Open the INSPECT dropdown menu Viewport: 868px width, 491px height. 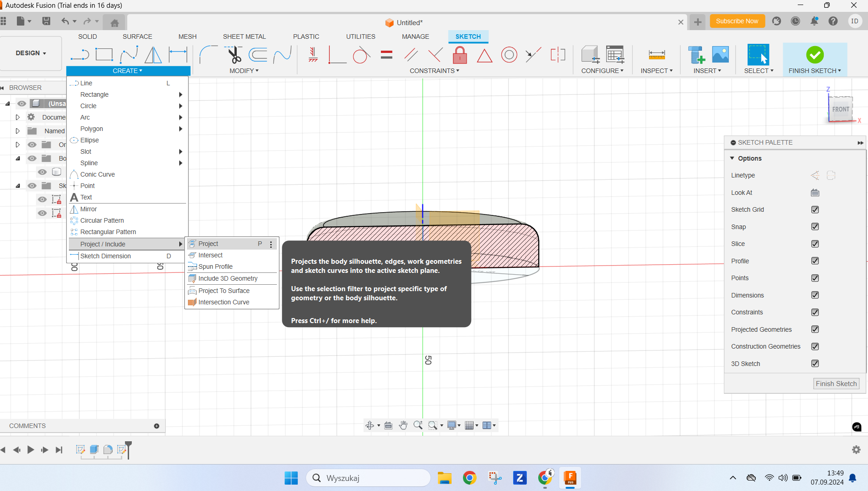click(656, 71)
